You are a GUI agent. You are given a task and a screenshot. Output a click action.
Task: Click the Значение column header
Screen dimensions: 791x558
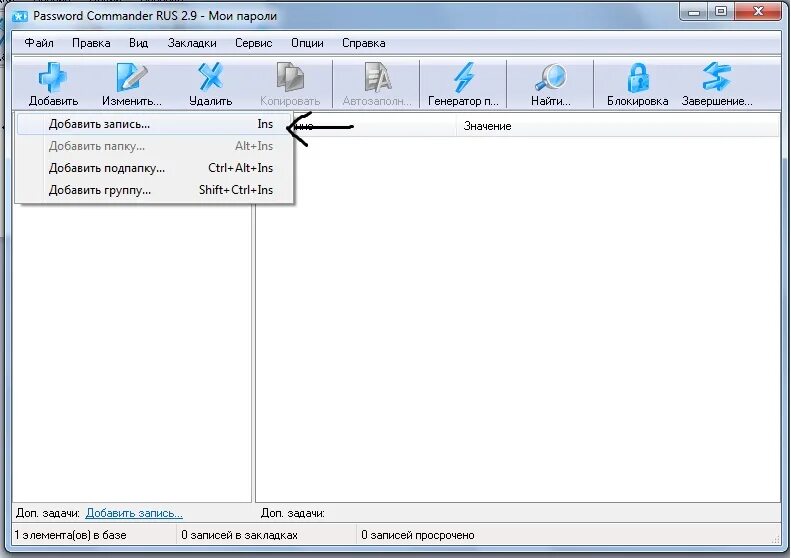(617, 126)
